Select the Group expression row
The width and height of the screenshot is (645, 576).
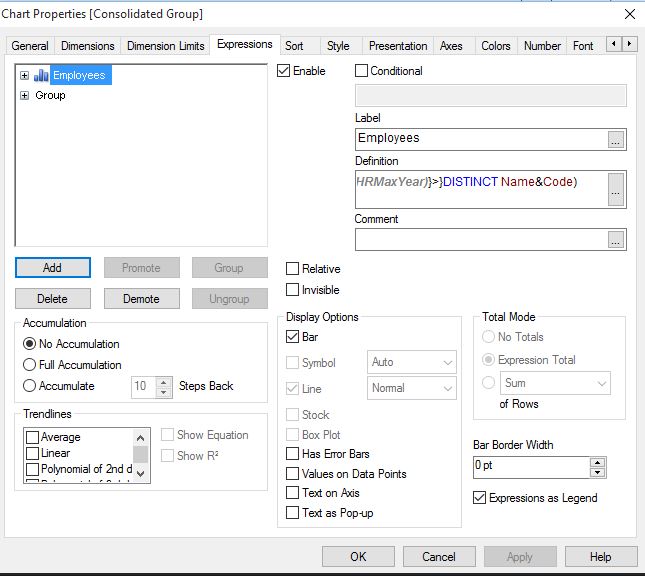50,95
